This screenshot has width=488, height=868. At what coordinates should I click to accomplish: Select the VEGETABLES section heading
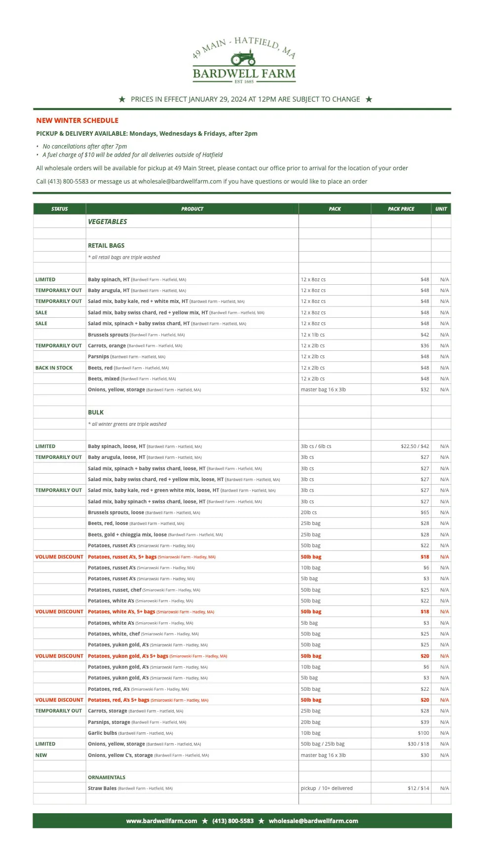click(107, 222)
